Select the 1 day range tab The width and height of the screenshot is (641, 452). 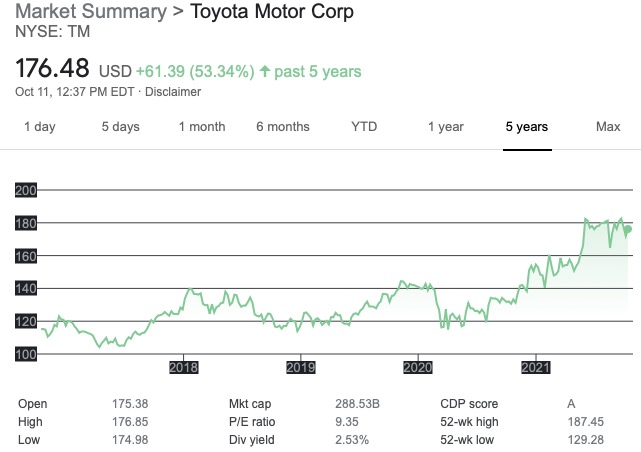click(40, 127)
